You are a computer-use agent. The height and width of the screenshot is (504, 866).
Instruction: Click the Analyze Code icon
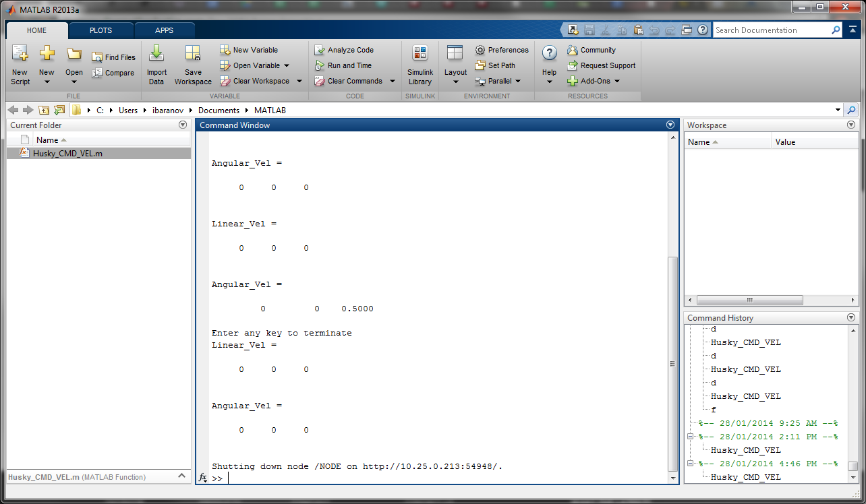[320, 50]
